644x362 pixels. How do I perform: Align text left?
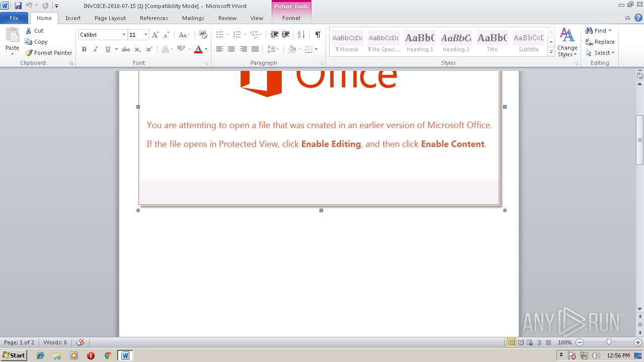point(220,49)
